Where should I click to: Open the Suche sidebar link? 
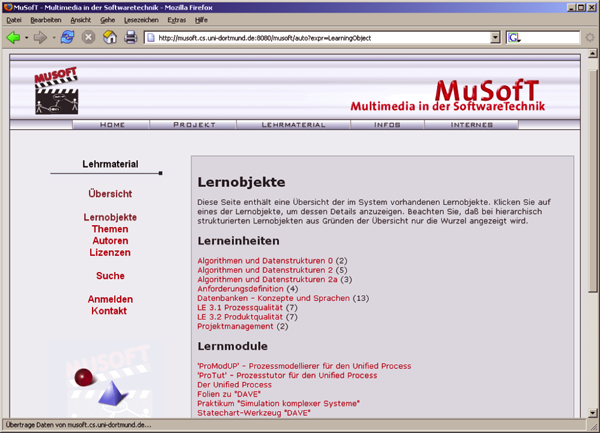click(110, 276)
